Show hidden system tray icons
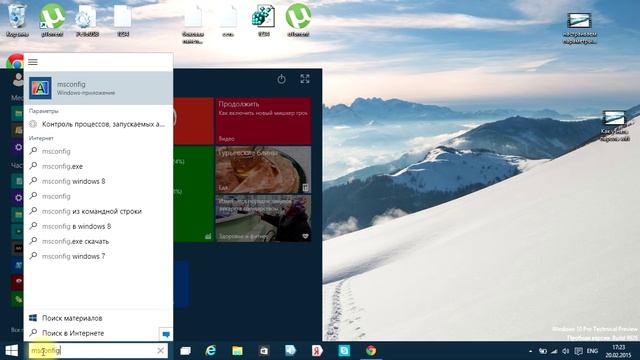640x360 pixels. (x=530, y=351)
